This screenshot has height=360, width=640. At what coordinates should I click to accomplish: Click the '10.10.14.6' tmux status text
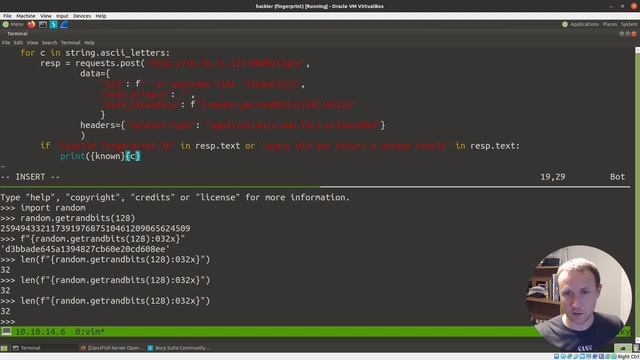40,331
